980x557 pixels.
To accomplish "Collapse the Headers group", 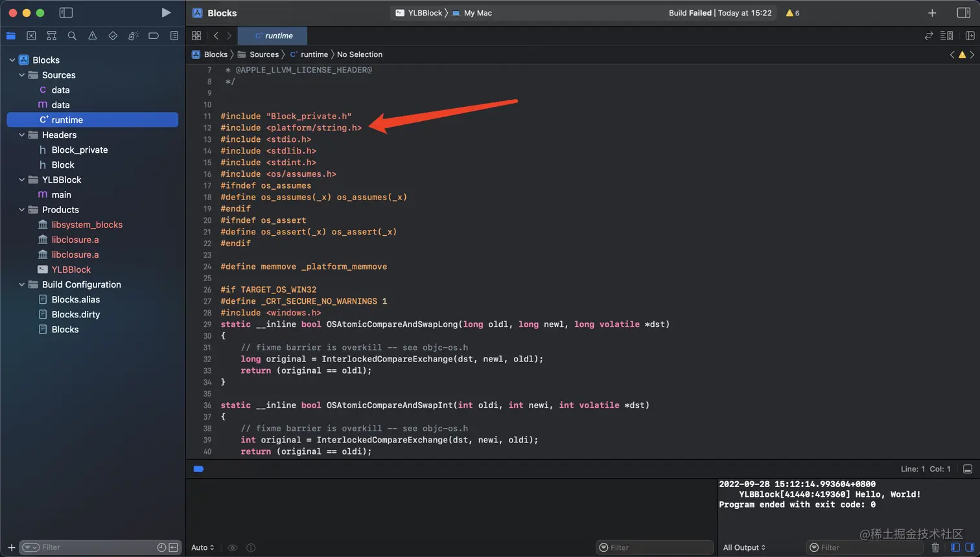I will tap(22, 135).
